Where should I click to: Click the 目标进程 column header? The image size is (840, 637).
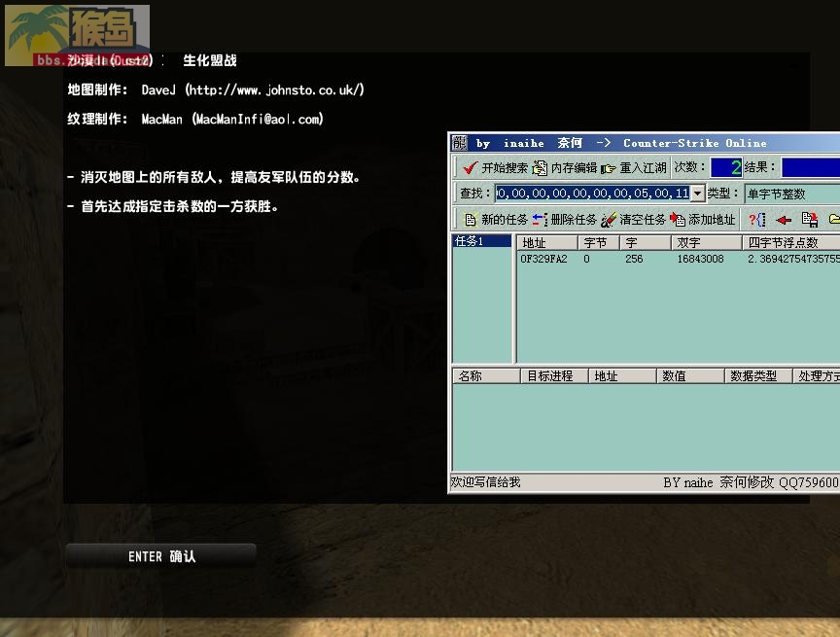[554, 376]
